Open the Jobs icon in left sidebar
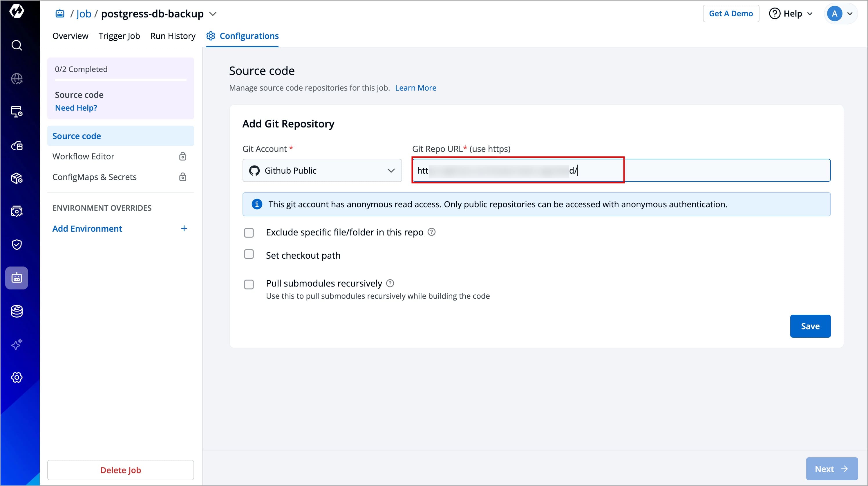Viewport: 868px width, 486px height. 17,278
